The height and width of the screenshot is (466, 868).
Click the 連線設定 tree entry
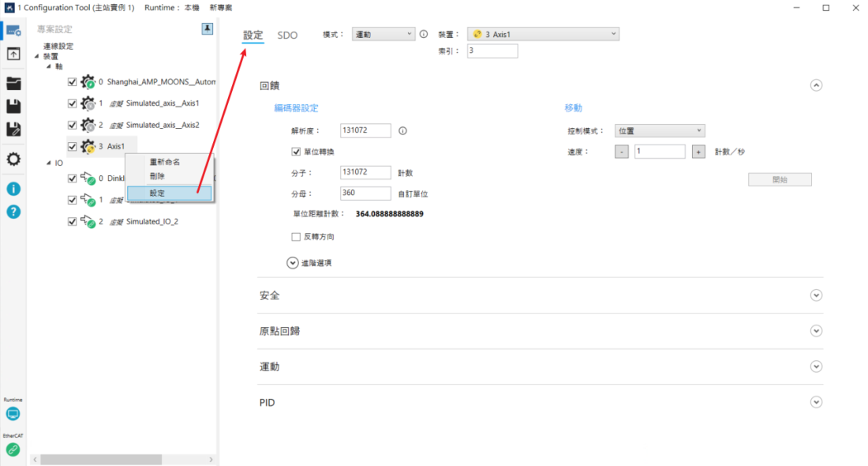58,47
